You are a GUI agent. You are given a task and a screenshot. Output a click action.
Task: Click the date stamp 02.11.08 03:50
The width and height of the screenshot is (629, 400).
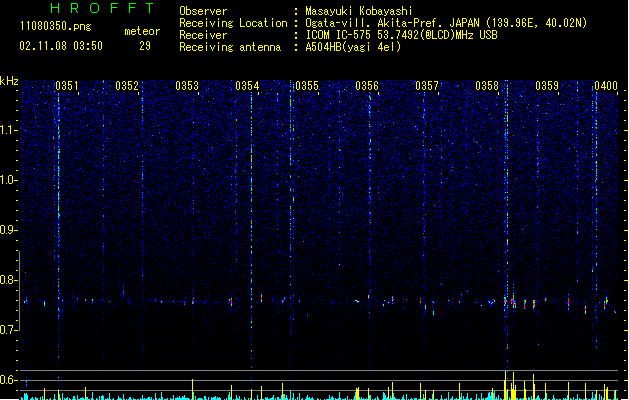(x=61, y=46)
